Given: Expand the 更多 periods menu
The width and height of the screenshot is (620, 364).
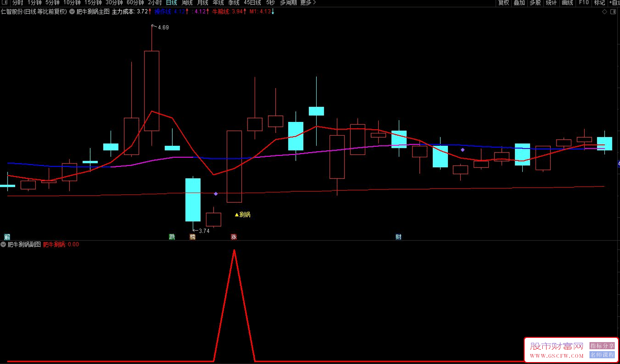Looking at the screenshot, I should [308, 2].
